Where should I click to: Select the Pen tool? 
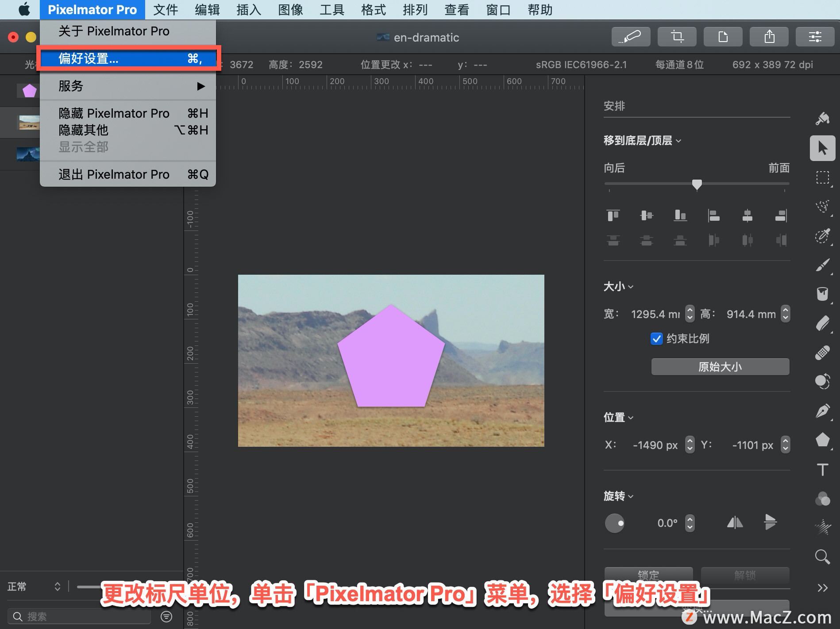pos(822,411)
